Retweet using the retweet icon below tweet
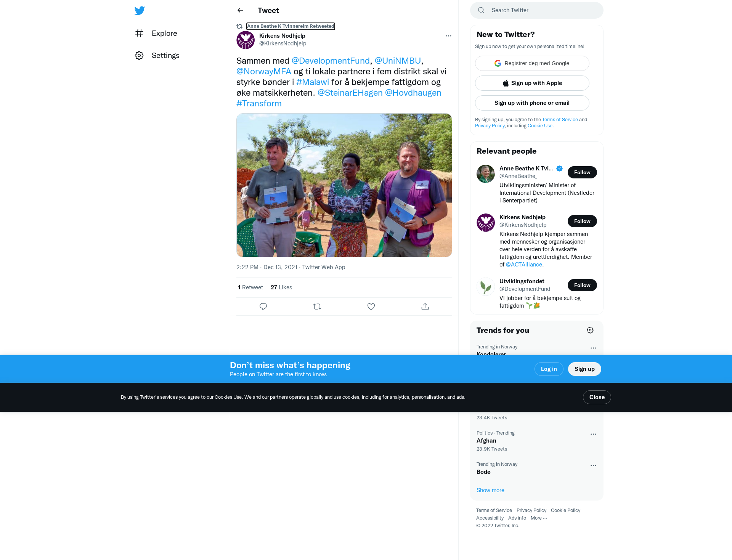732x560 pixels. [x=317, y=306]
